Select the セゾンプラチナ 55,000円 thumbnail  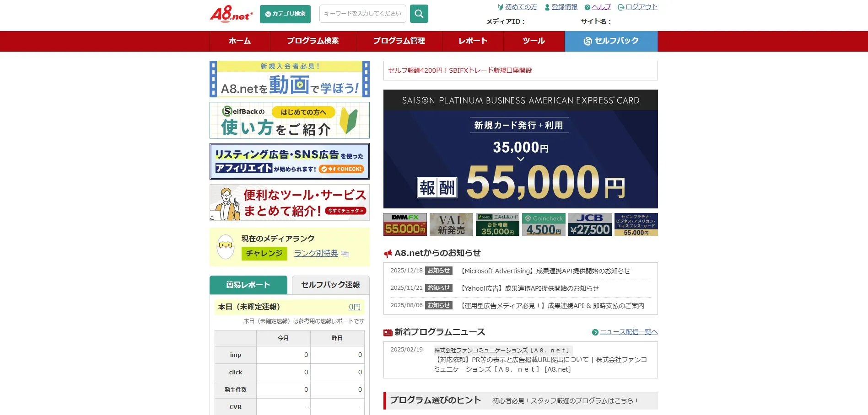(x=636, y=224)
